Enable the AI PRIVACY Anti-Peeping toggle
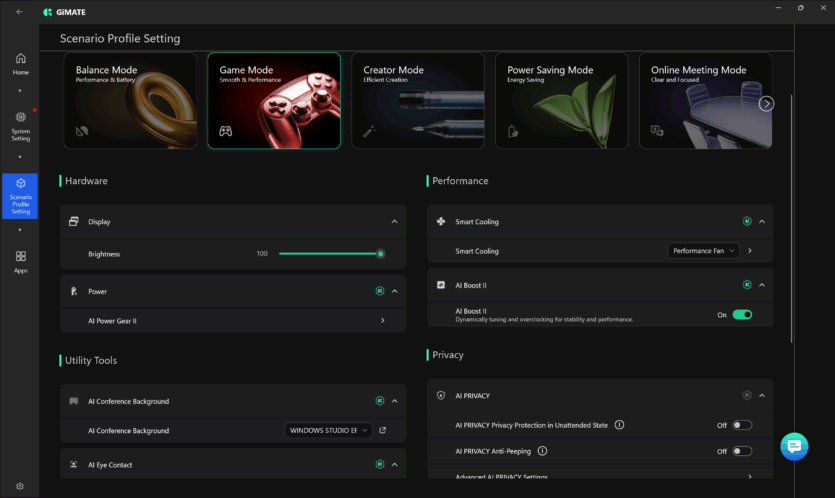The width and height of the screenshot is (835, 498). (x=741, y=451)
